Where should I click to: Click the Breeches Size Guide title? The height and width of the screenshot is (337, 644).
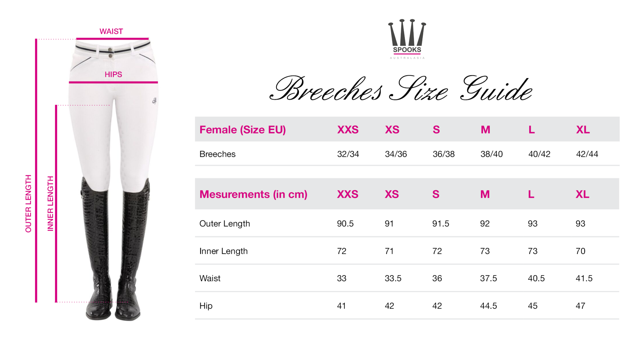coord(401,89)
